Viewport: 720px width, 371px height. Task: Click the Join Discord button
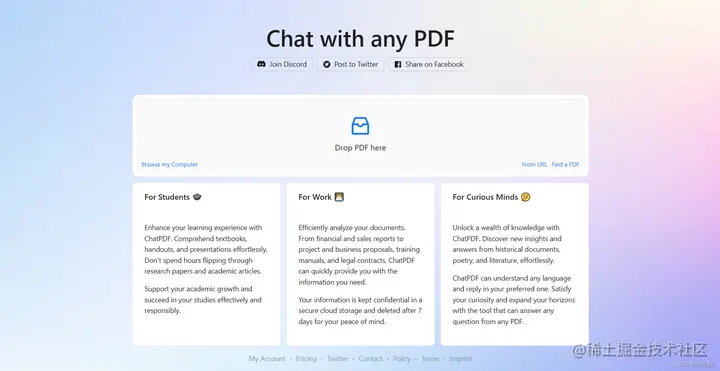pyautogui.click(x=281, y=64)
